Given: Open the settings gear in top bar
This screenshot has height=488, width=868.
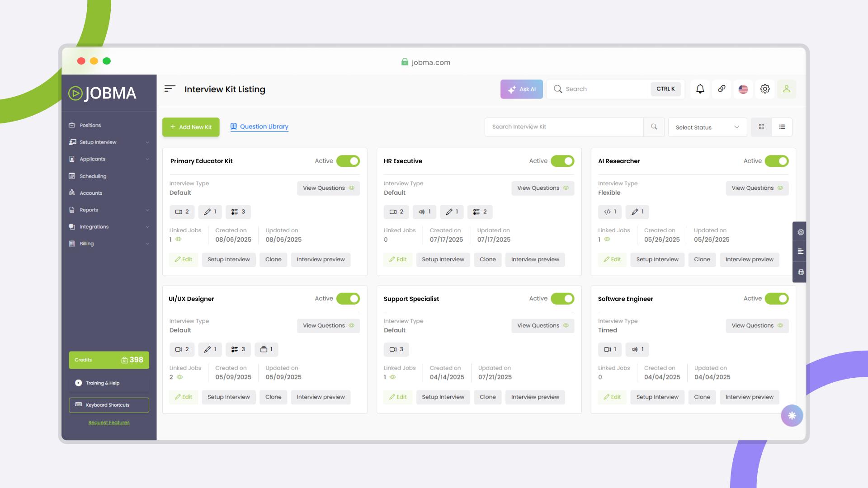Looking at the screenshot, I should point(765,89).
